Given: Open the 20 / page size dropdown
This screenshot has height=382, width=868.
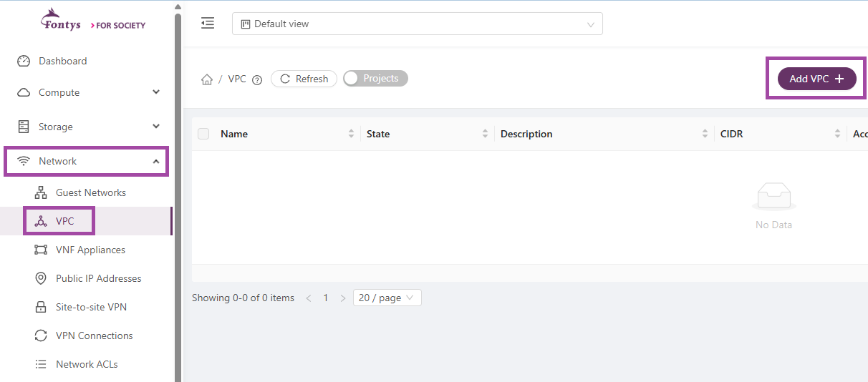Looking at the screenshot, I should (387, 298).
